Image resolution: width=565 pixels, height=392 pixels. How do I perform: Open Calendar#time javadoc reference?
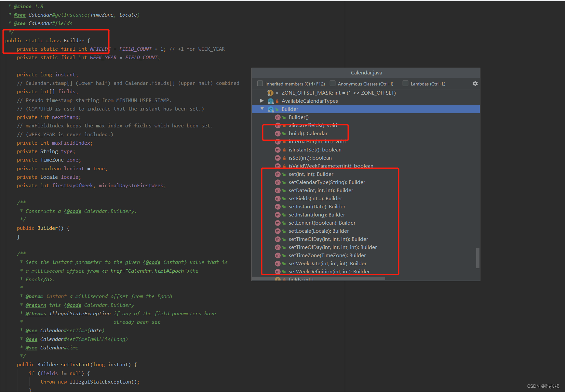[59, 348]
